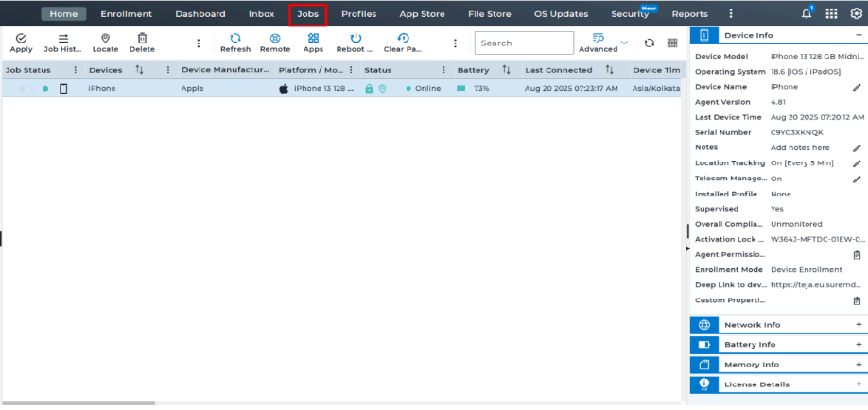This screenshot has height=410, width=868.
Task: Reboot the selected device
Action: [356, 42]
